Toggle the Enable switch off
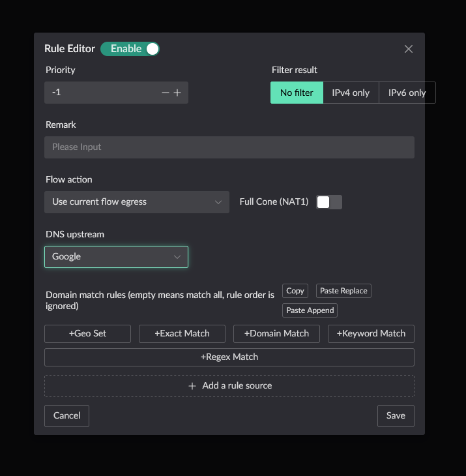466x476 pixels. coord(130,49)
